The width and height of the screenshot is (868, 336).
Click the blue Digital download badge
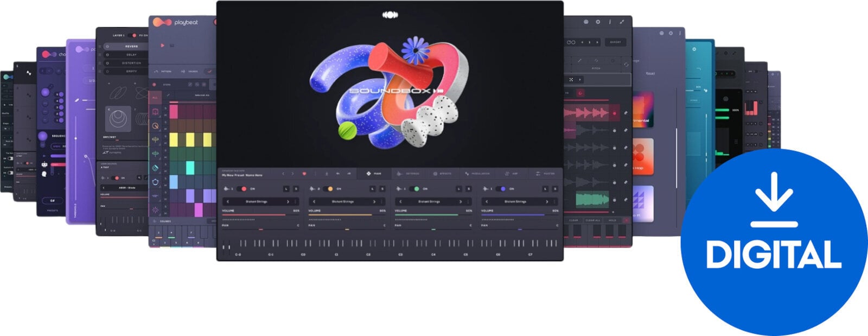pos(774,242)
